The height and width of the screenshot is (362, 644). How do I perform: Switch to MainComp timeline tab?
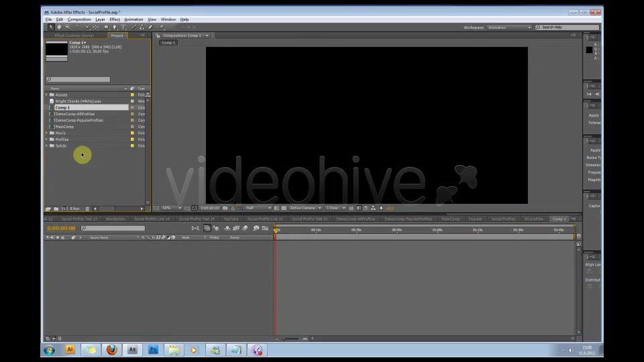[451, 219]
